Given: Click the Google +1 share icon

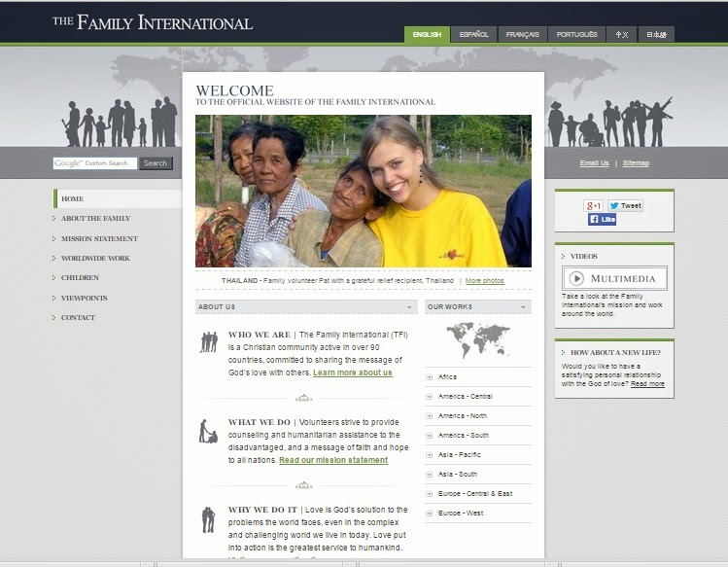Looking at the screenshot, I should click(x=593, y=205).
